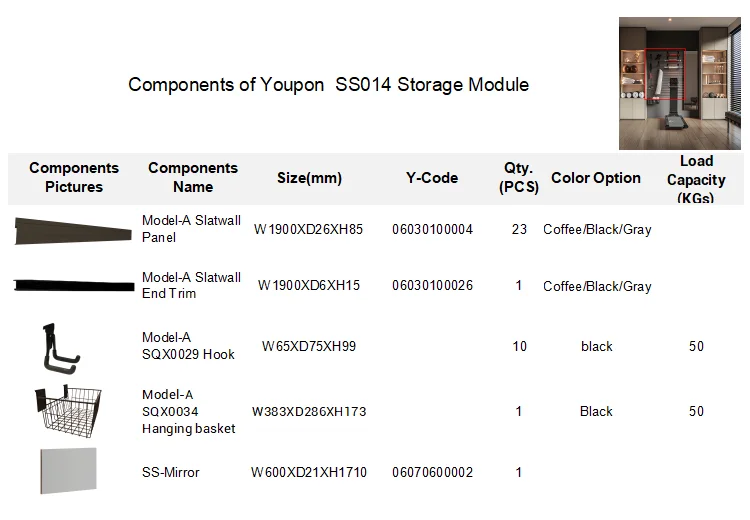Select Y-Code 06070600002 cell
The width and height of the screenshot is (750, 520).
[432, 472]
